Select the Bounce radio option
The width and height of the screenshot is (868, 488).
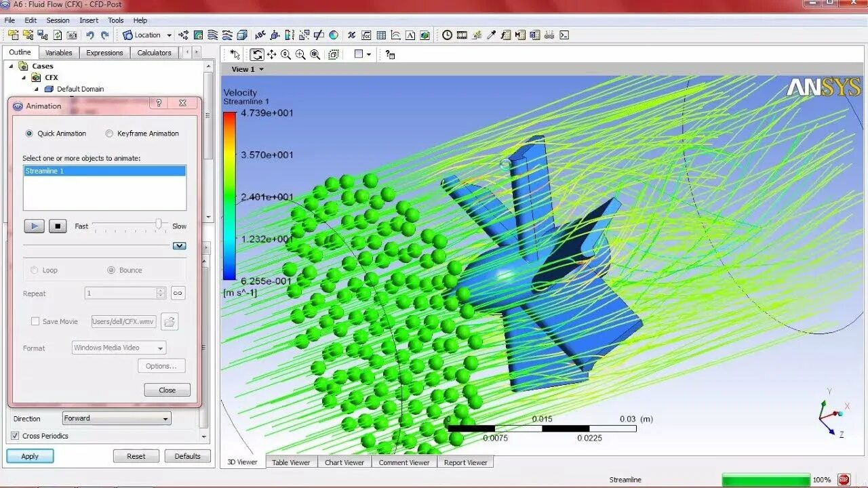pos(111,270)
